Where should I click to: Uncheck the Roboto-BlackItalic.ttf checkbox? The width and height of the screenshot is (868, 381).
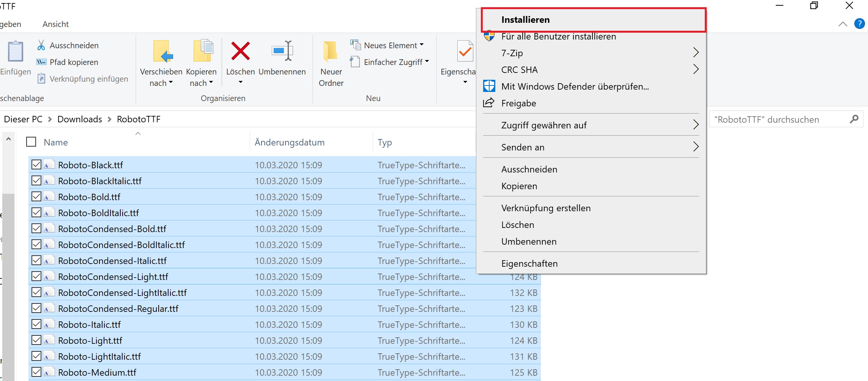point(36,180)
